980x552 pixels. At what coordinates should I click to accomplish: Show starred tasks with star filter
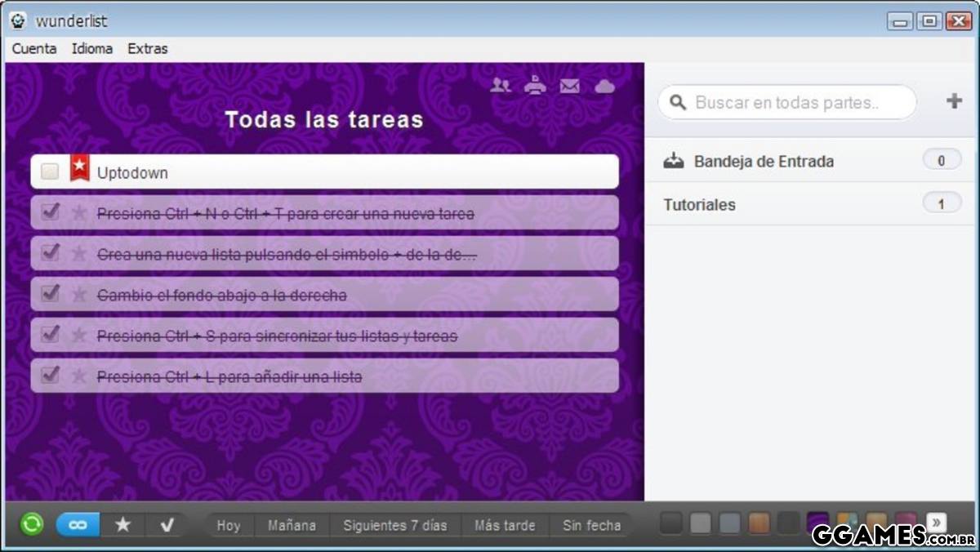pos(122,525)
